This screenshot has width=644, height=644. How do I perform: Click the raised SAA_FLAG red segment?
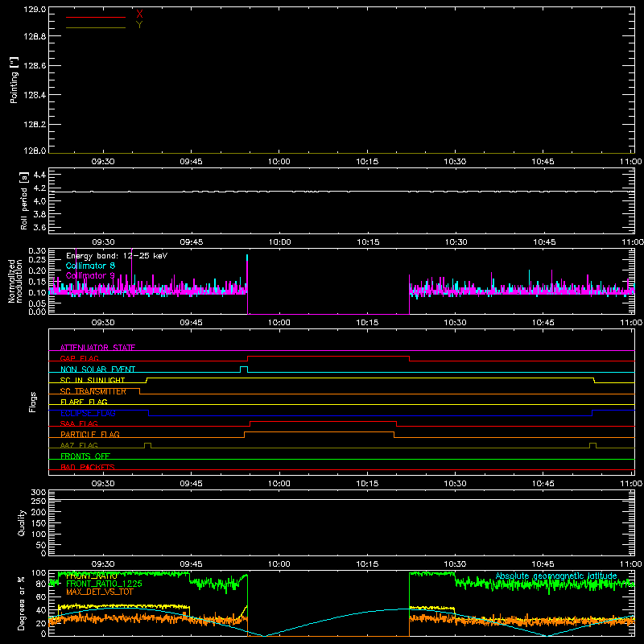click(x=324, y=421)
